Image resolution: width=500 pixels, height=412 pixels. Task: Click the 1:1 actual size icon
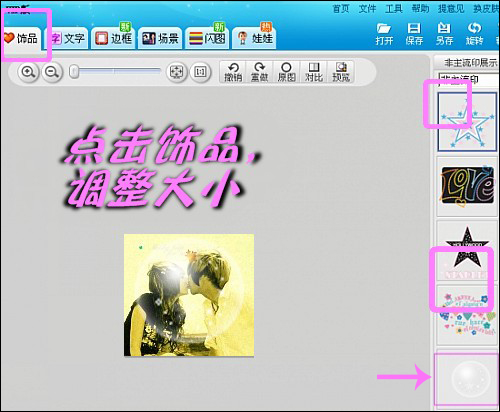click(x=200, y=72)
